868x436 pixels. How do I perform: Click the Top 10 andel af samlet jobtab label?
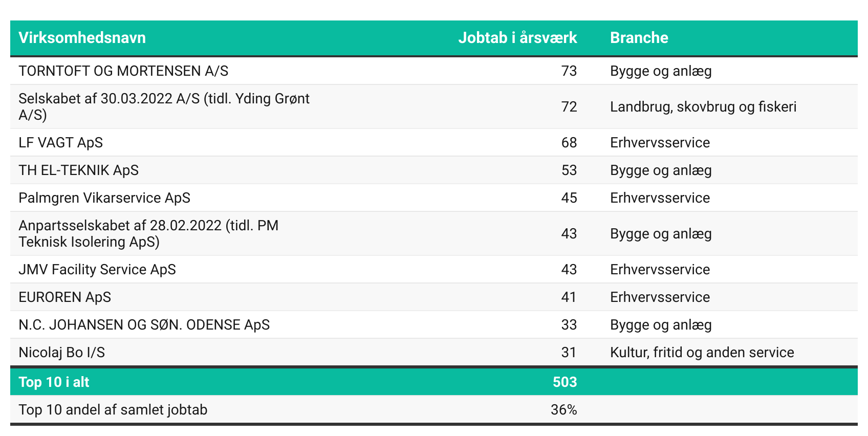pyautogui.click(x=113, y=410)
